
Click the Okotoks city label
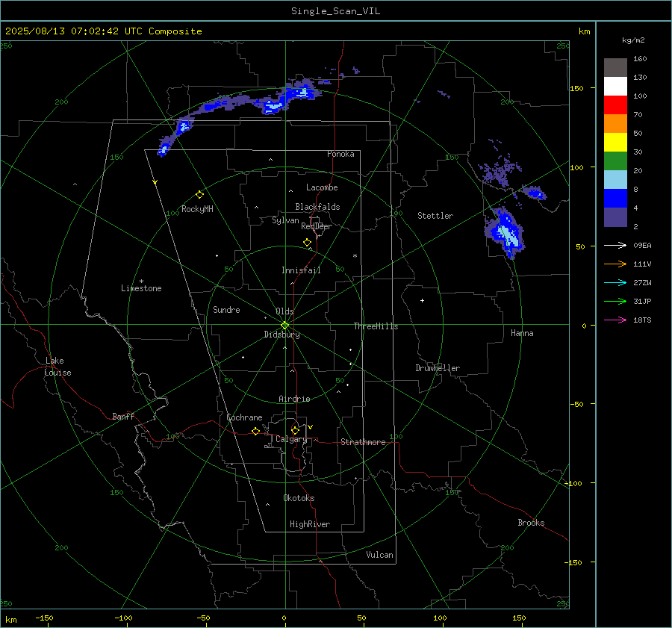299,498
